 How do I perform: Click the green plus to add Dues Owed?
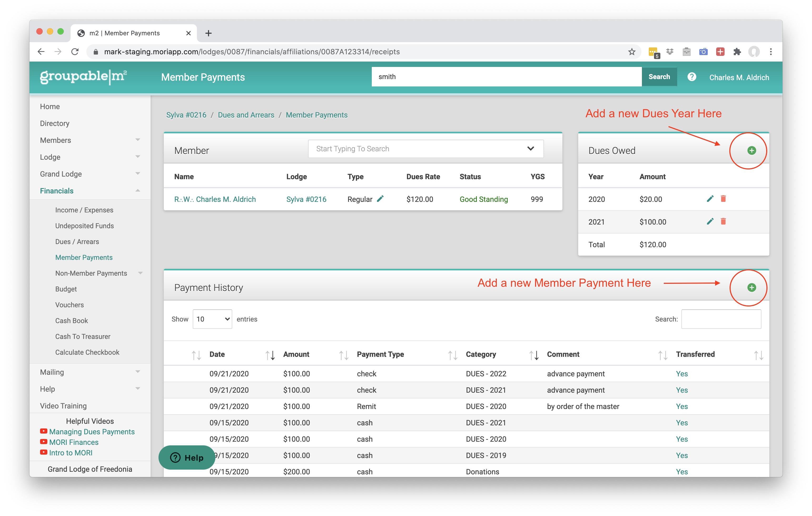(751, 150)
